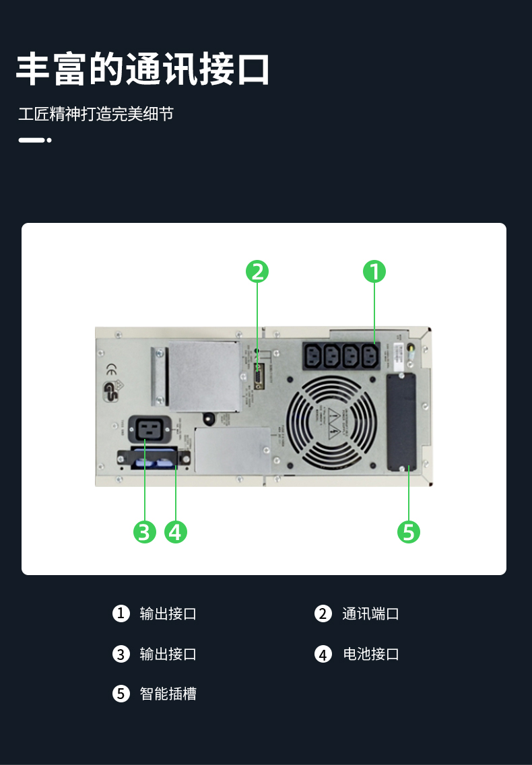Viewport: 532px width, 765px height.
Task: Click the DB9 communication port on panel
Action: pos(259,376)
